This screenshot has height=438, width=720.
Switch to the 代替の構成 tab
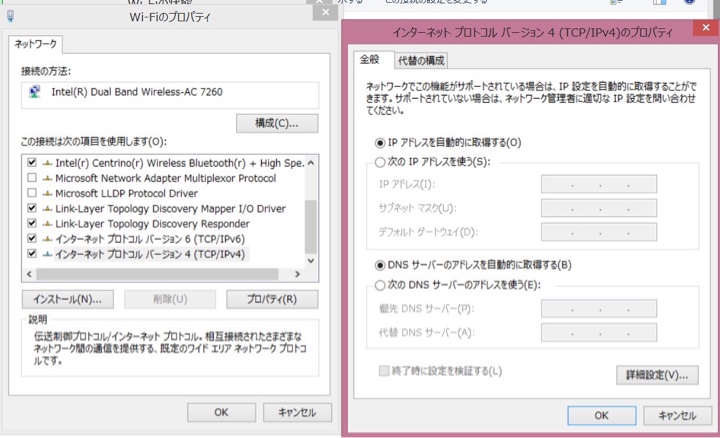coord(421,61)
